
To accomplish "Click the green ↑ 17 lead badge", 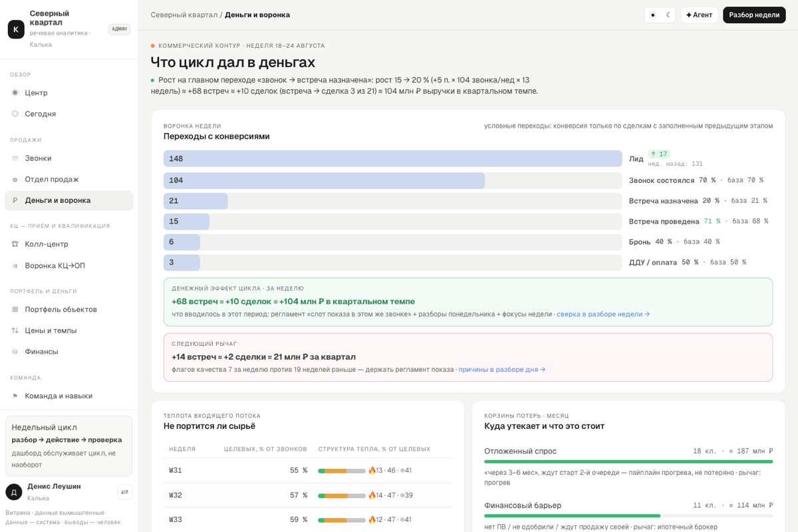I will (x=659, y=154).
